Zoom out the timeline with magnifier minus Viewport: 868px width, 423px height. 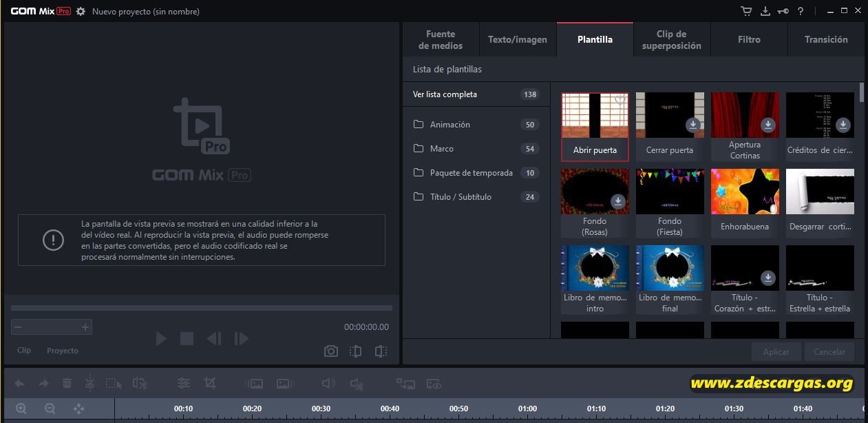tap(50, 409)
